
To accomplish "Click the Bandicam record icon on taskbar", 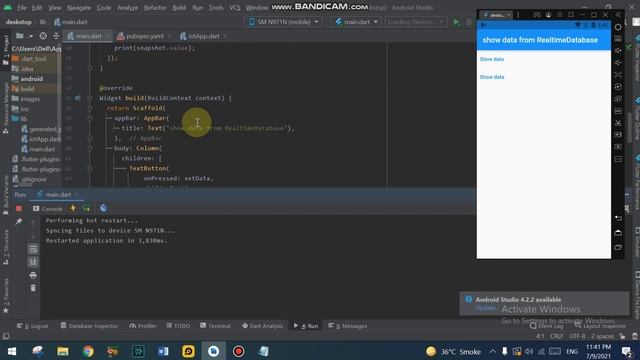I will [239, 351].
